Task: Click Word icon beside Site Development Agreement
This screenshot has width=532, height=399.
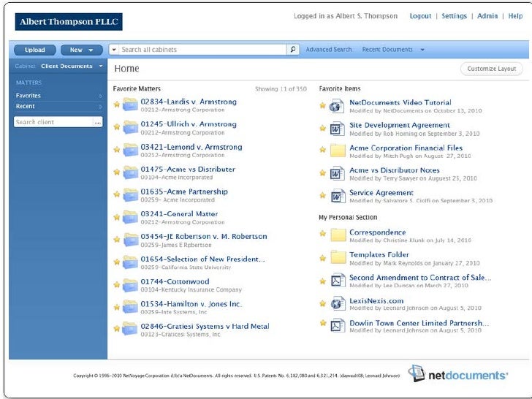Action: 338,129
